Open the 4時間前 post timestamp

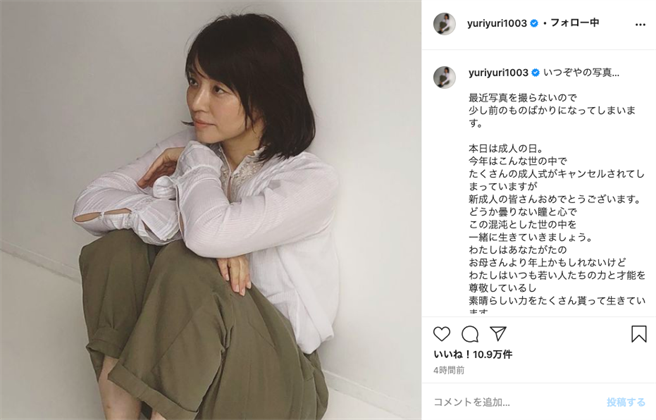click(448, 370)
